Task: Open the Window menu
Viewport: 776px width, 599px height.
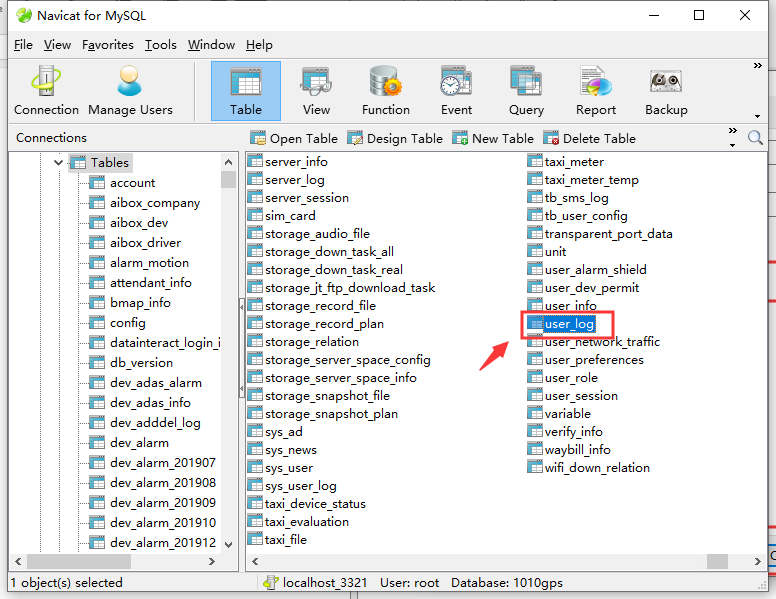Action: (211, 45)
